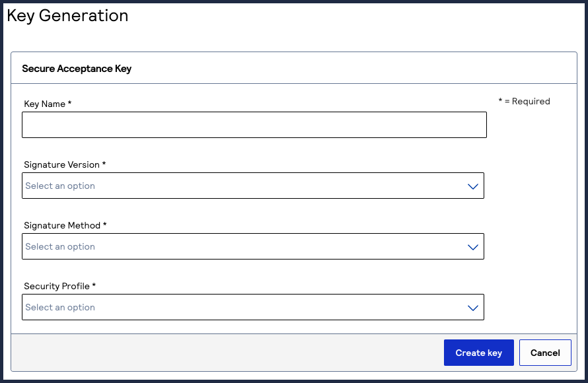
Task: Open the Signature Version dropdown
Action: (x=252, y=186)
